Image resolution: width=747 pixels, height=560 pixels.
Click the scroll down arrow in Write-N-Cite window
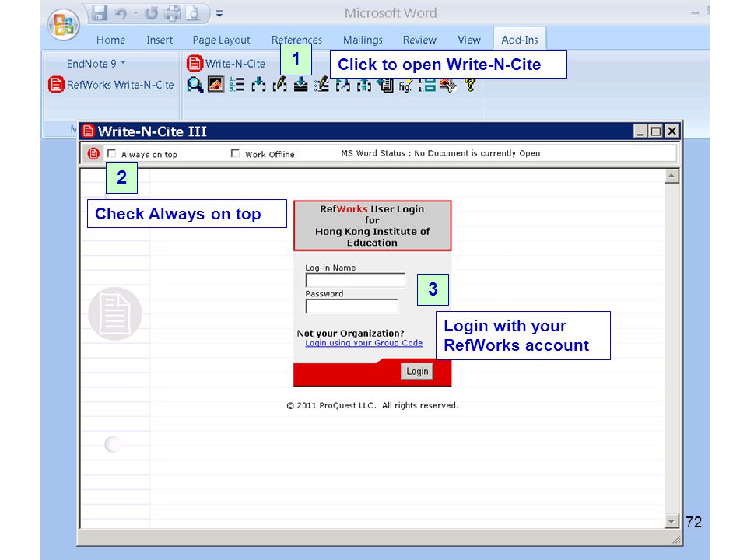tap(672, 521)
